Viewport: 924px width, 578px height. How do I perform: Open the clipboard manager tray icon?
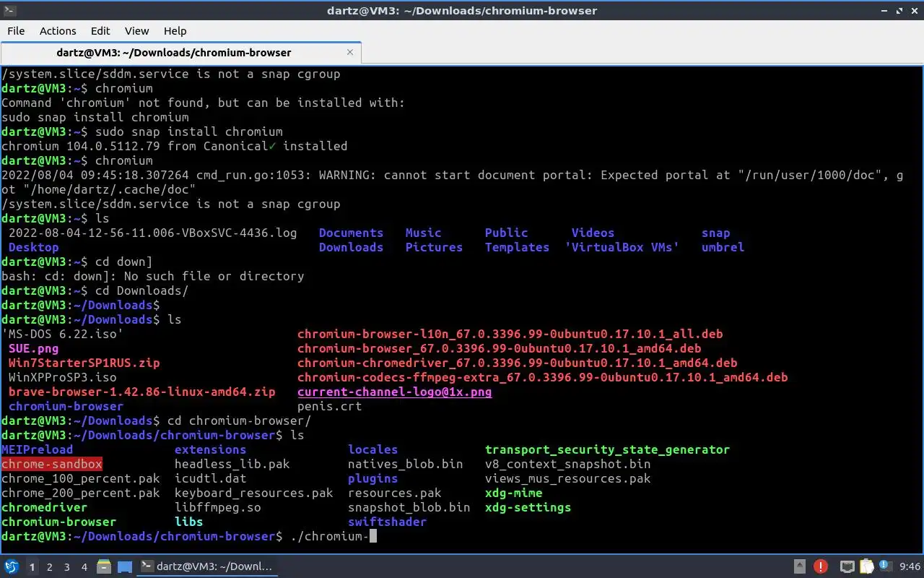pyautogui.click(x=866, y=566)
